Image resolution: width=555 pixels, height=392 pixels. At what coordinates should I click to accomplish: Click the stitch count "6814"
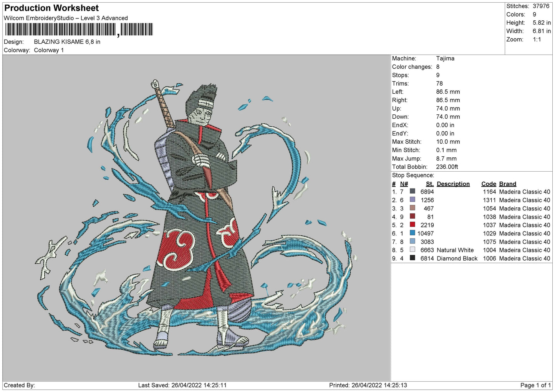[x=427, y=259]
